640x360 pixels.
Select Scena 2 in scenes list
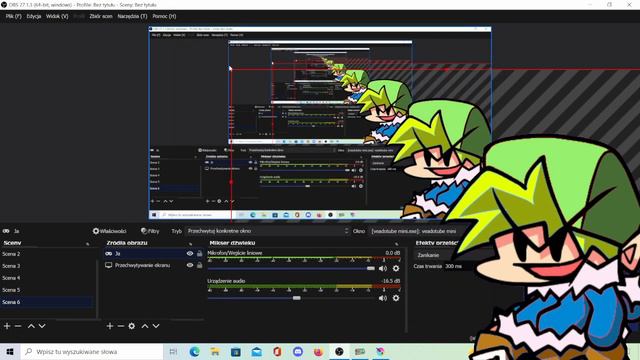(x=48, y=254)
